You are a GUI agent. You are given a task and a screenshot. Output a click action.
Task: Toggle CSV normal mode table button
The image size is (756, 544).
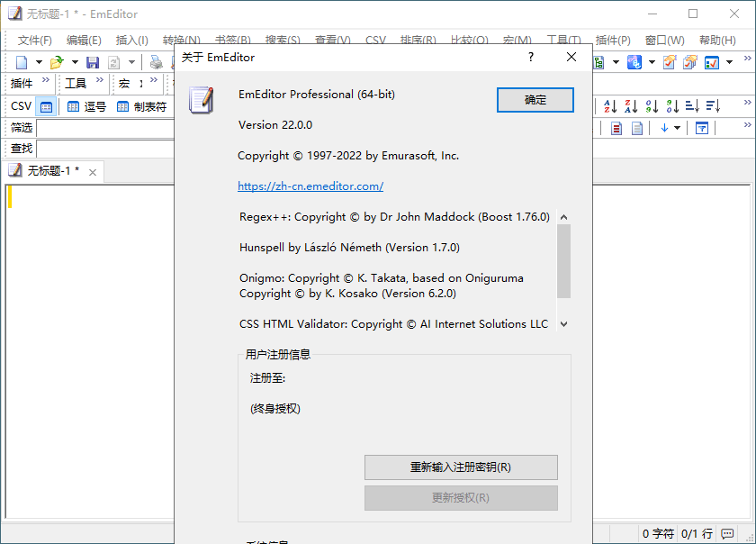(46, 105)
